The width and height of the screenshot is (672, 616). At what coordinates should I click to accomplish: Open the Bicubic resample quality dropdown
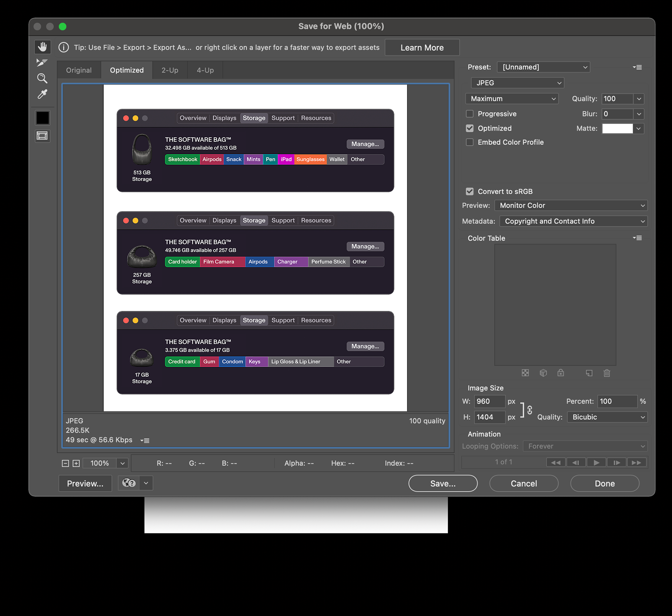[x=607, y=417]
